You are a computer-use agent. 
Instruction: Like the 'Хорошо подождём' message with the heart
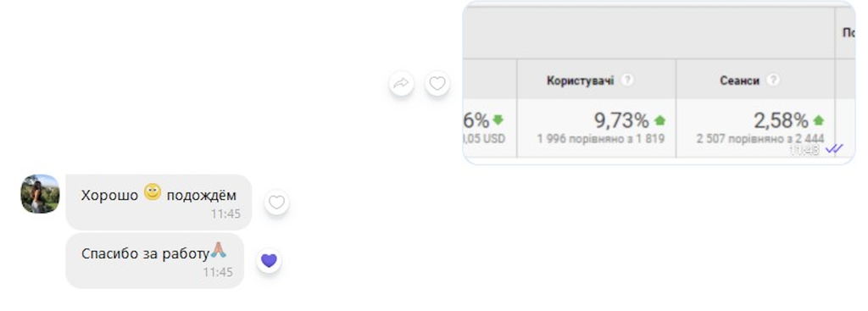pos(276,203)
